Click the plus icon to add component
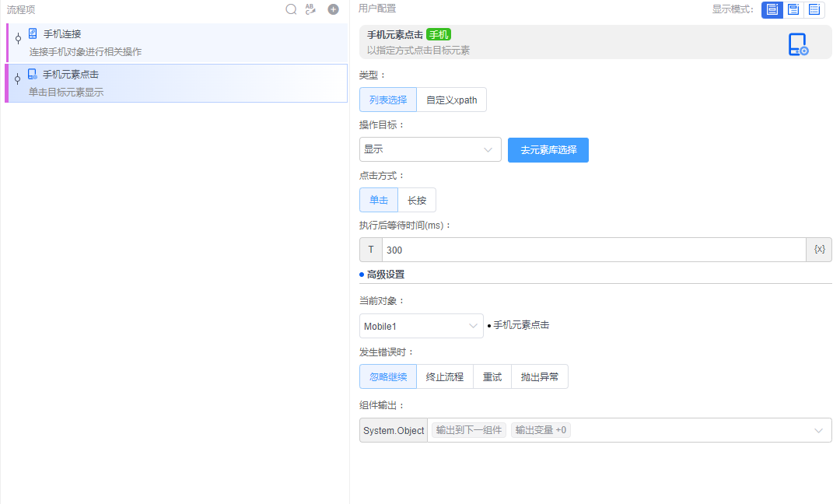840x504 pixels. click(x=333, y=9)
